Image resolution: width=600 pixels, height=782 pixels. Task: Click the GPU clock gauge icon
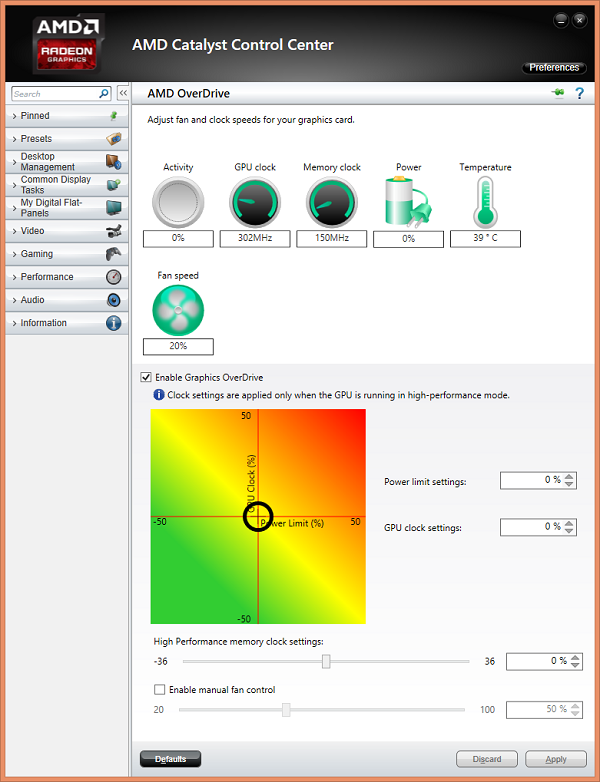click(x=254, y=202)
